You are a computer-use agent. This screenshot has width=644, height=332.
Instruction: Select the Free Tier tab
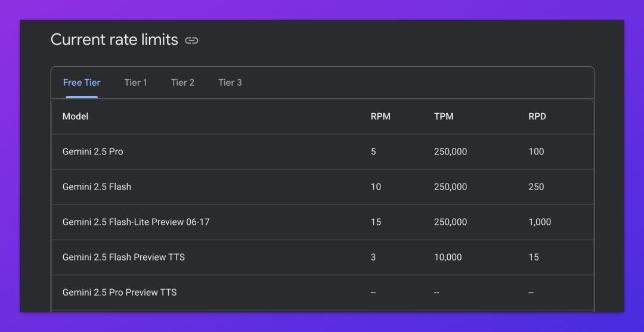82,82
